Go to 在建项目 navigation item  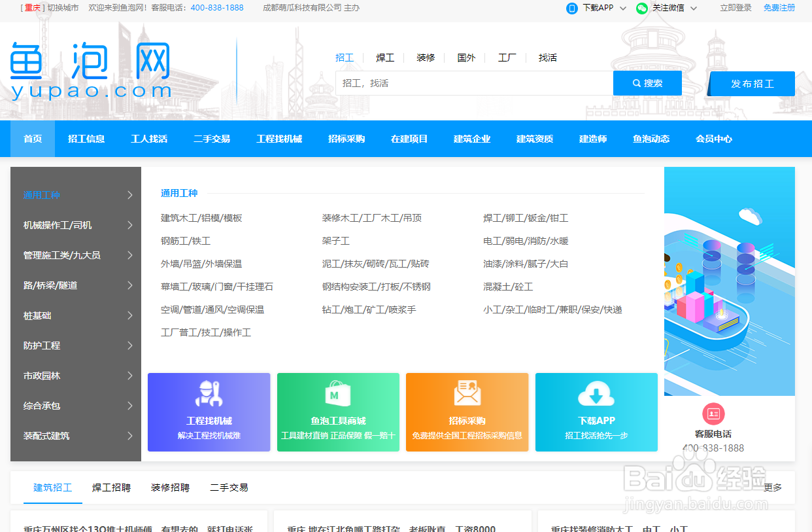(409, 139)
